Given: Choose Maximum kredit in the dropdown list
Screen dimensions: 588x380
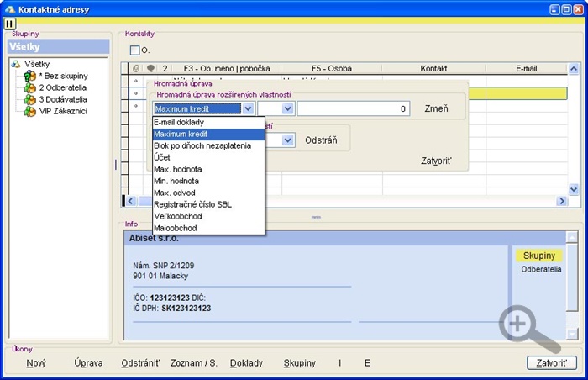Looking at the screenshot, I should point(208,134).
